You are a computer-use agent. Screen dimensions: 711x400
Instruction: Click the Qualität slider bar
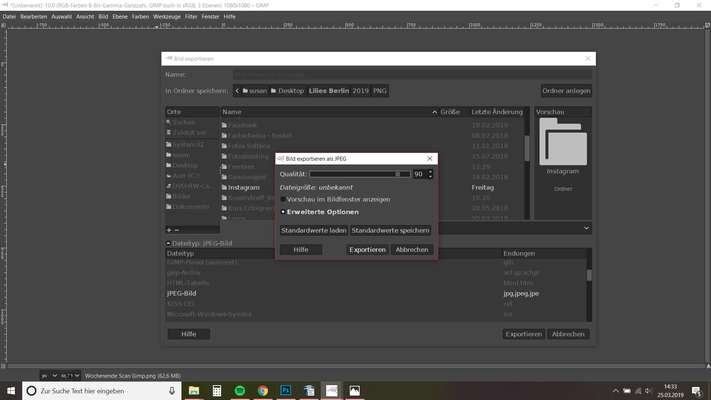point(355,174)
